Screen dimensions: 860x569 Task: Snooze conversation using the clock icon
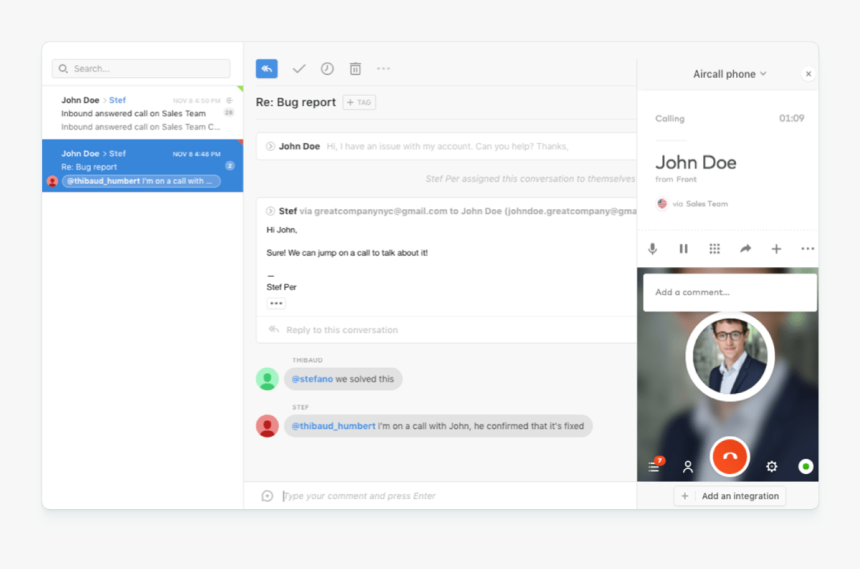click(327, 69)
